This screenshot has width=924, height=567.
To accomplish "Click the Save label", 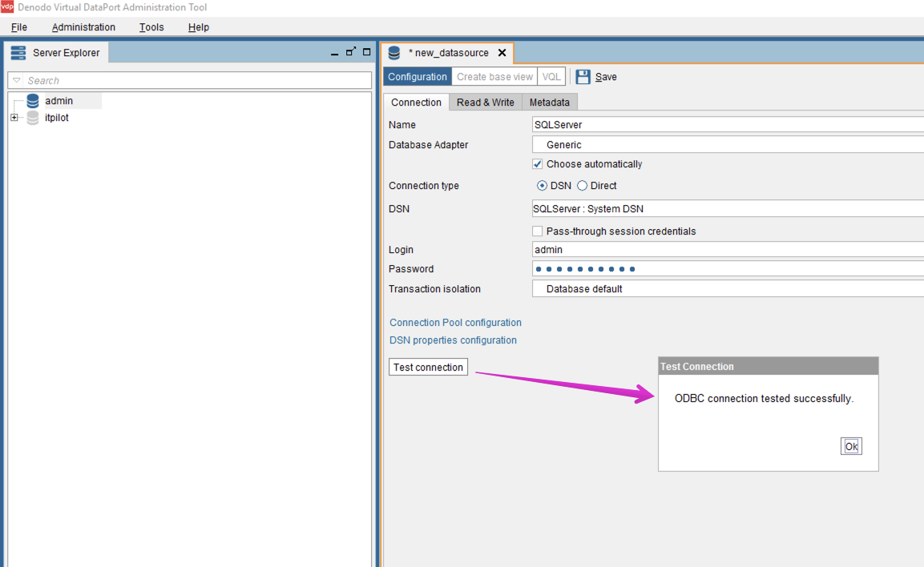I will 606,77.
